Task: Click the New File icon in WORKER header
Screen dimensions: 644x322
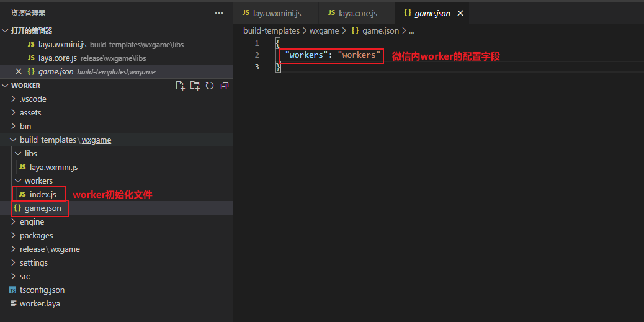Action: point(180,86)
